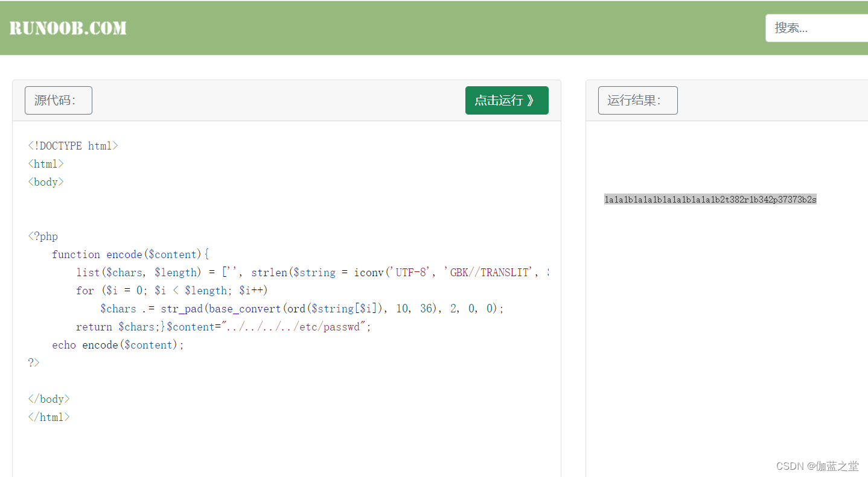Screen dimensions: 868x477
Task: Click the CSDN @伽蓝之堂 watermark link
Action: [817, 466]
